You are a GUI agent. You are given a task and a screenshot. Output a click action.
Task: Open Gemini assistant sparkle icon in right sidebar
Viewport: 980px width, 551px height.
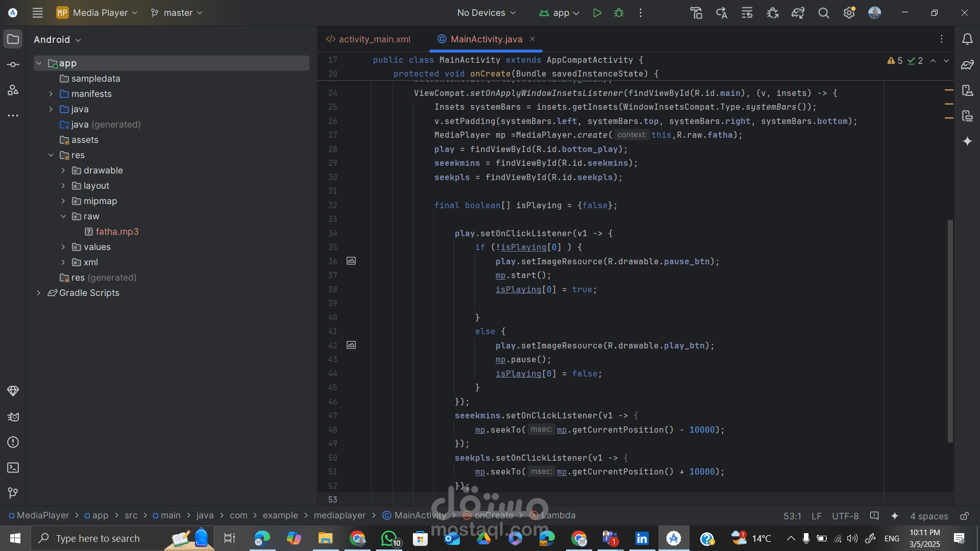click(967, 141)
